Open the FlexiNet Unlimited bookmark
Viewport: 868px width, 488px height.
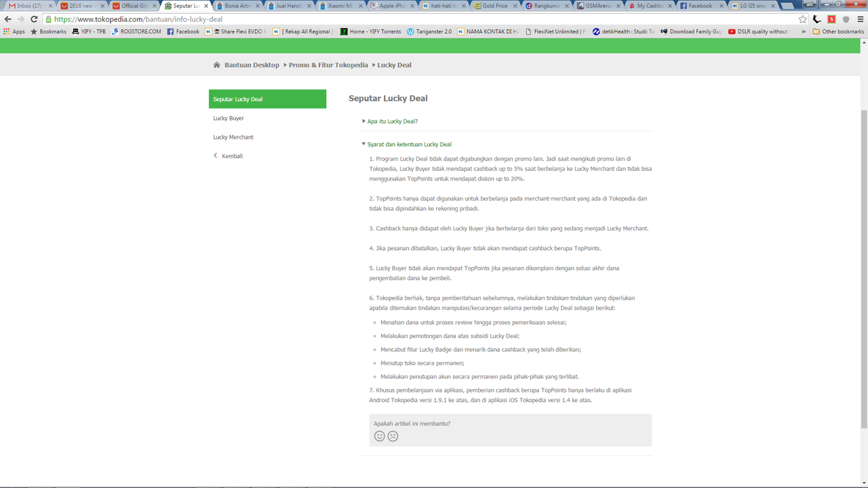(x=556, y=31)
